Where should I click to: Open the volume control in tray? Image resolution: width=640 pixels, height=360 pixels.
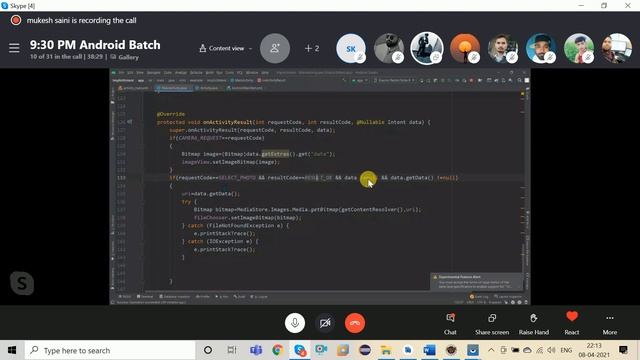(551, 350)
